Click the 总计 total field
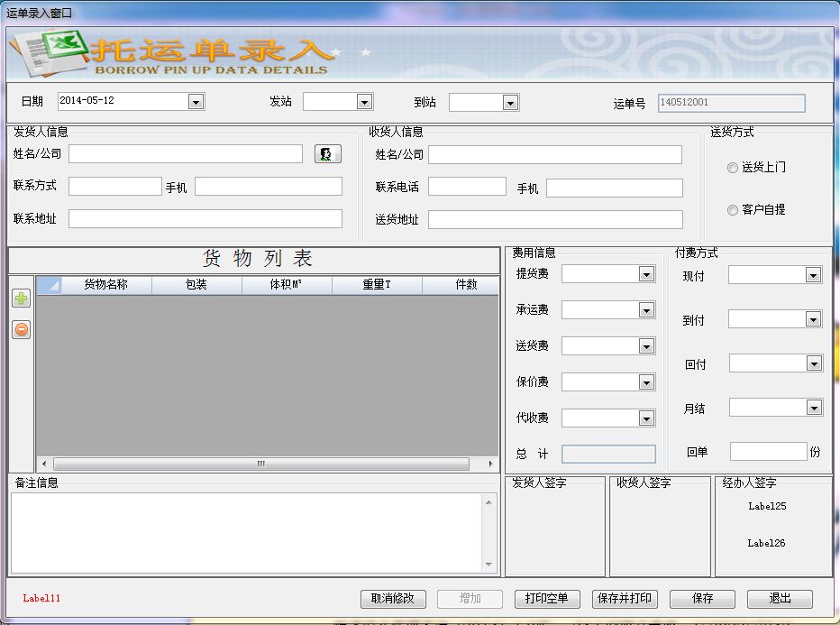 pos(608,454)
